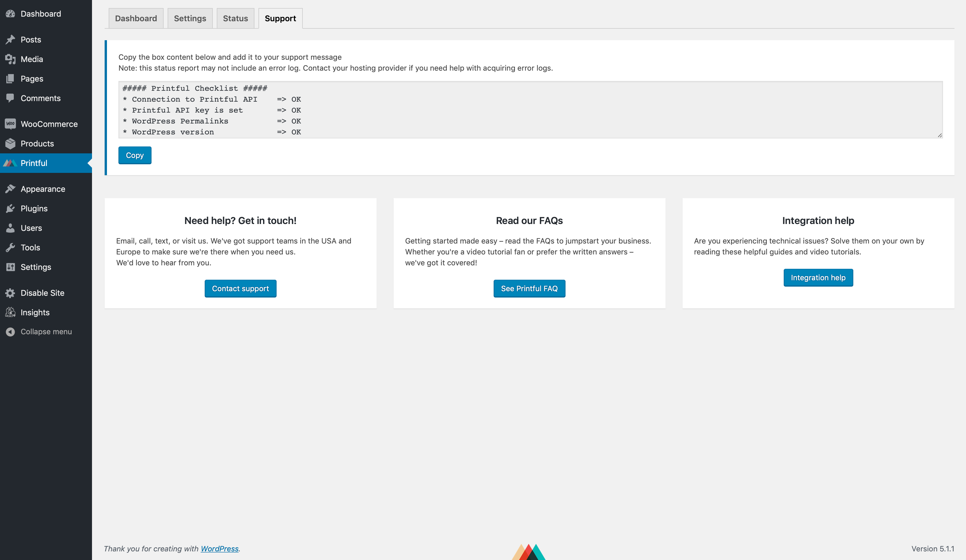Click the Tools icon in sidebar
The width and height of the screenshot is (966, 560).
coord(11,247)
